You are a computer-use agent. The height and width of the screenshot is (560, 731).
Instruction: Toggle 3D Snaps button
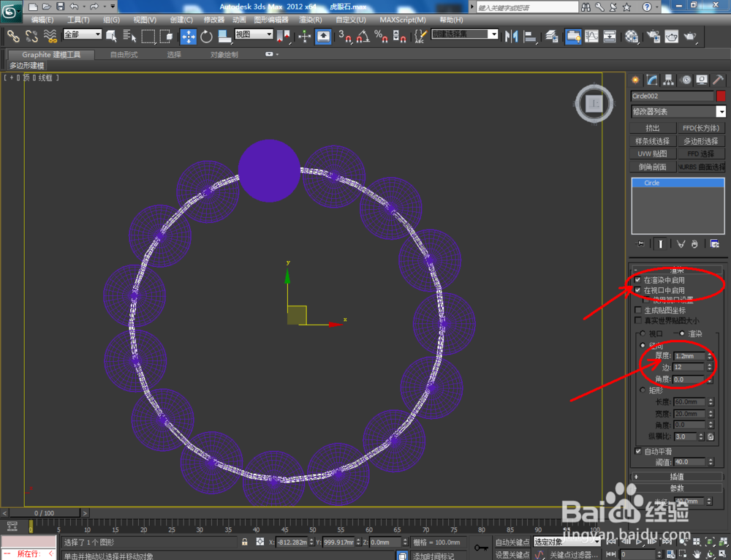click(x=345, y=36)
